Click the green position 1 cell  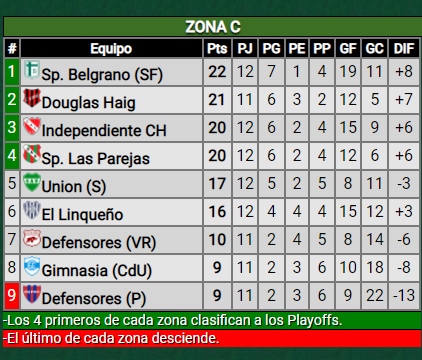click(12, 72)
